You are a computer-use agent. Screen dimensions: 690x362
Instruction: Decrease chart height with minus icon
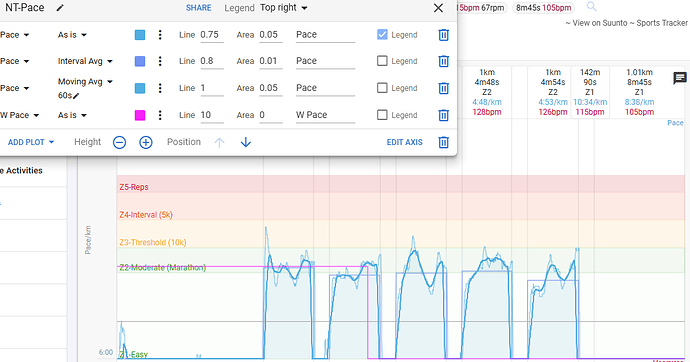pos(119,142)
